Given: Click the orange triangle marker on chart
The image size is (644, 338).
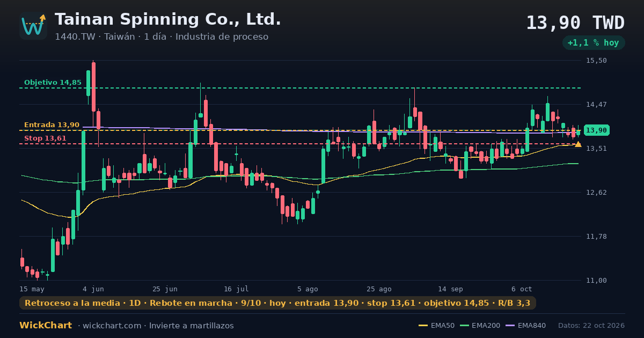Looking at the screenshot, I should (x=578, y=144).
